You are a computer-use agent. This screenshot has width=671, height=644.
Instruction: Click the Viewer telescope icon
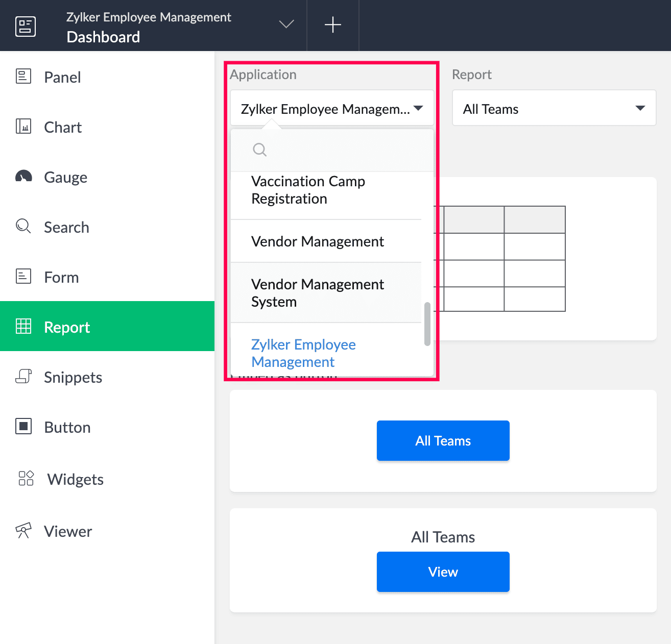coord(23,530)
